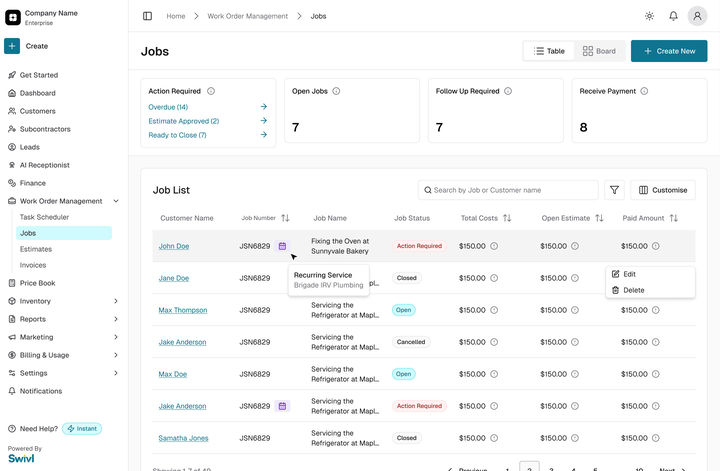Open Price Book from sidebar

(38, 283)
